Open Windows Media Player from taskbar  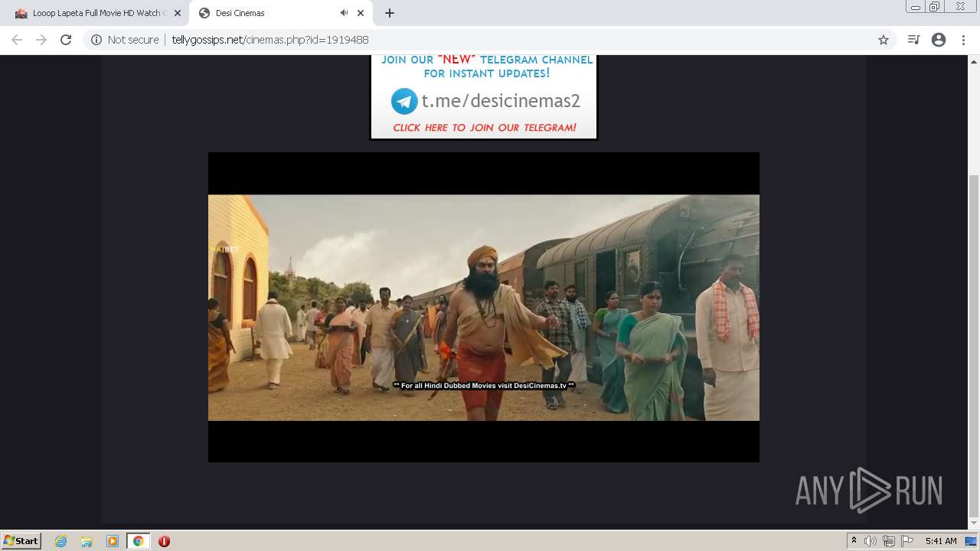point(113,541)
